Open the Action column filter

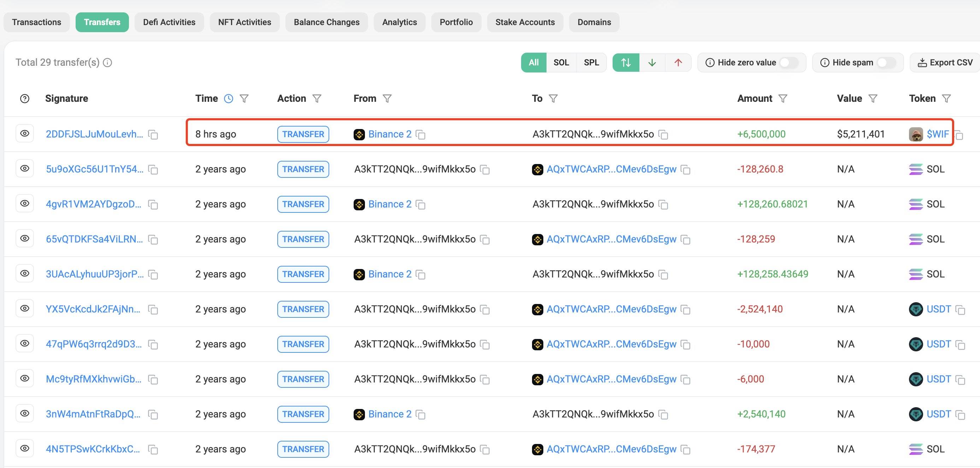317,99
